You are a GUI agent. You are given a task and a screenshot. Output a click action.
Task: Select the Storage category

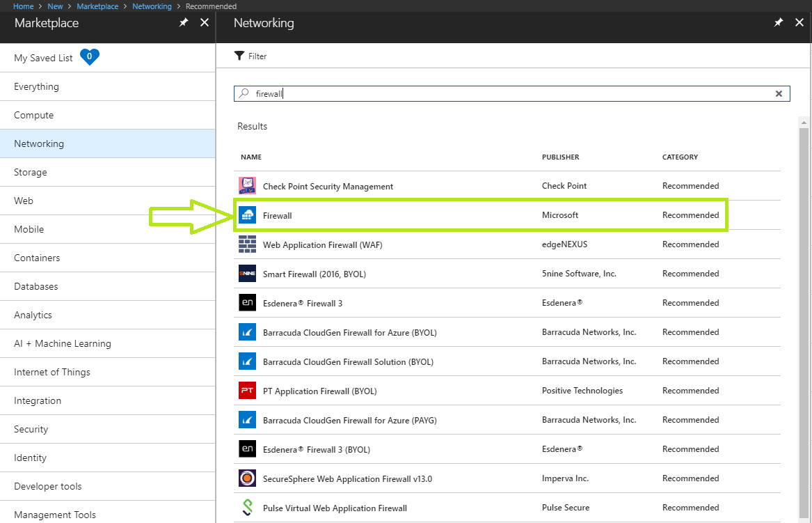click(108, 172)
